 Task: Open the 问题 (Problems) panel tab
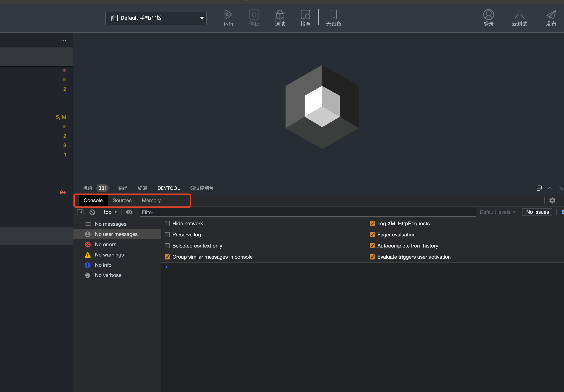tap(87, 188)
